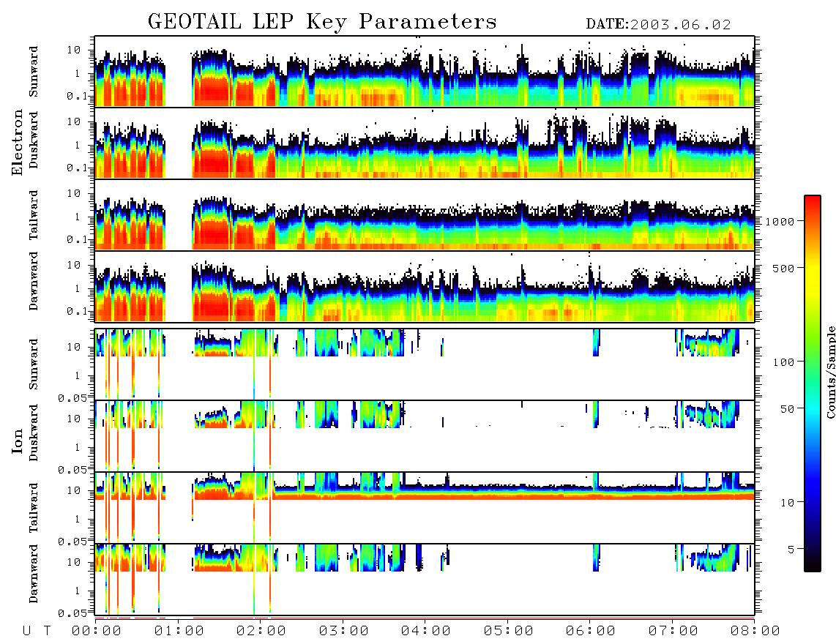Click the '5' color bar tick label
This screenshot has height=644, width=836.
791,550
